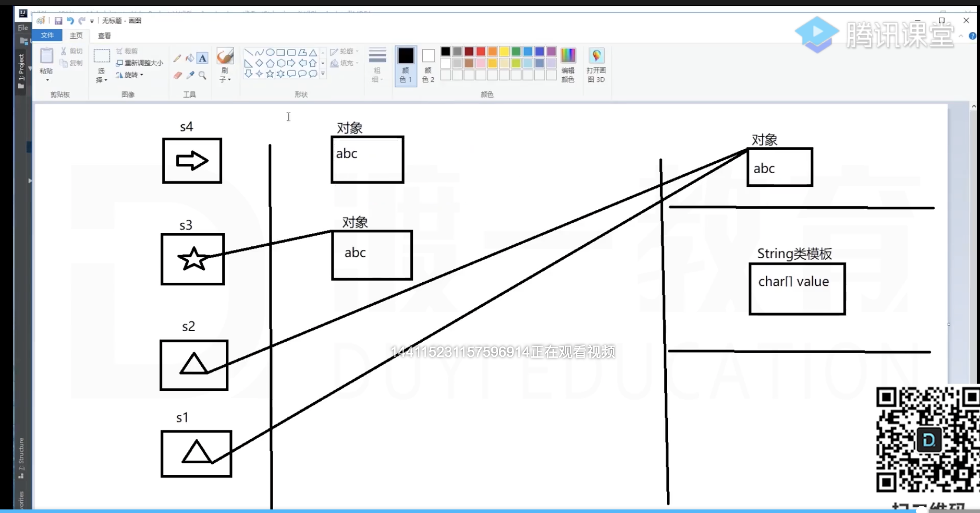This screenshot has height=513, width=980.
Task: Pick the pink color swatch
Action: click(x=481, y=63)
